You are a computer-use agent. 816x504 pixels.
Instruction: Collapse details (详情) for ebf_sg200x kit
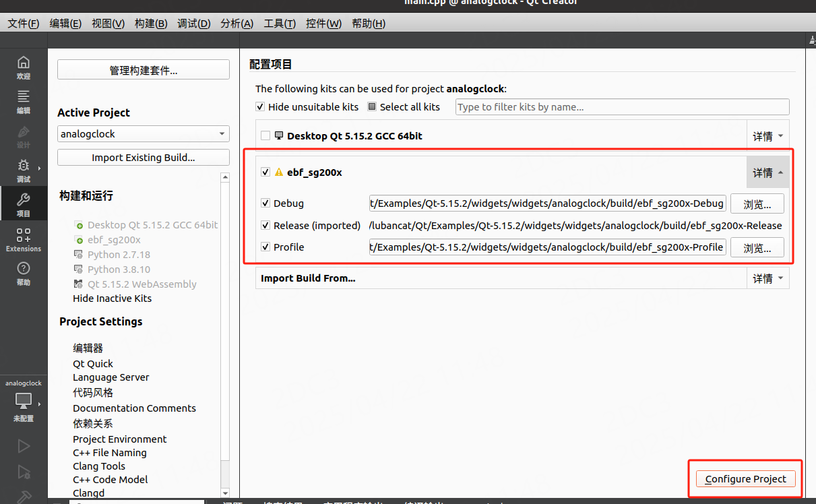coord(768,172)
